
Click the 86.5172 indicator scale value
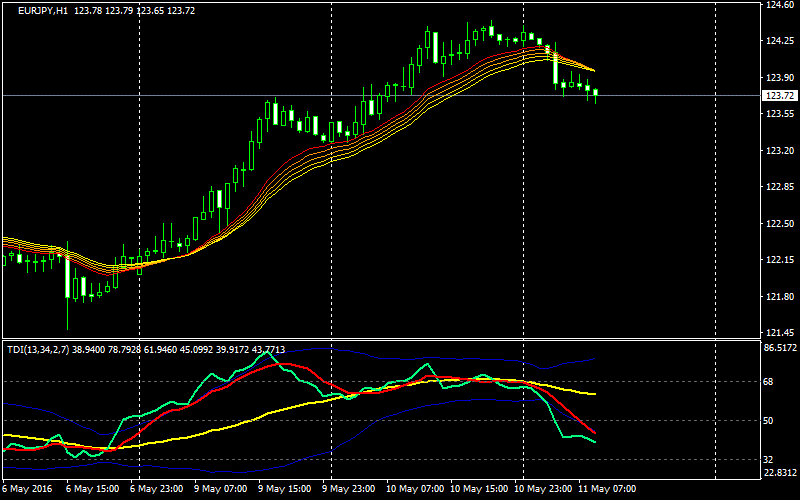780,348
